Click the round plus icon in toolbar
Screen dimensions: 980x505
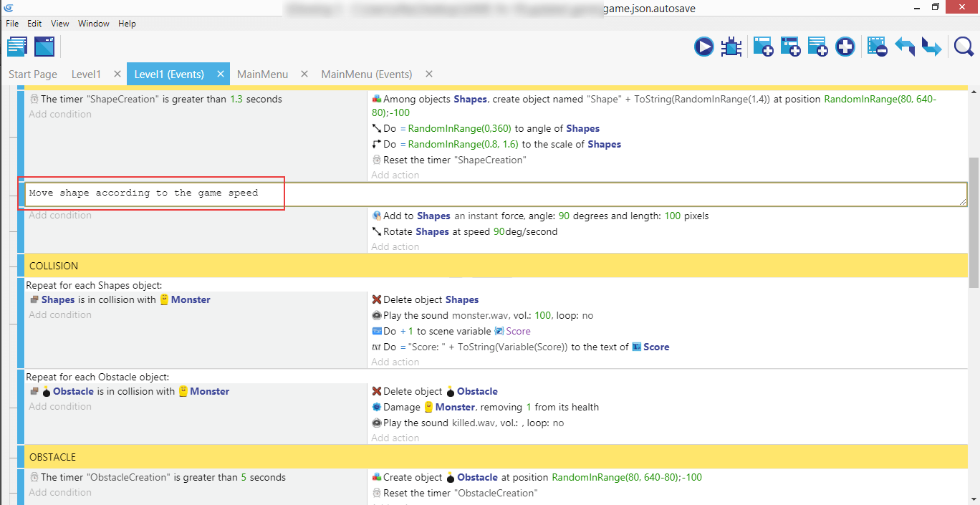[845, 47]
